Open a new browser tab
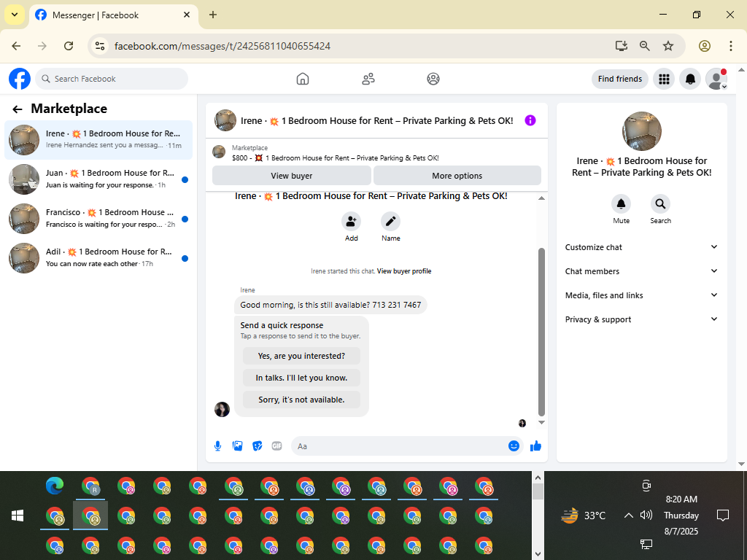Screen dimensions: 747x560 213,15
